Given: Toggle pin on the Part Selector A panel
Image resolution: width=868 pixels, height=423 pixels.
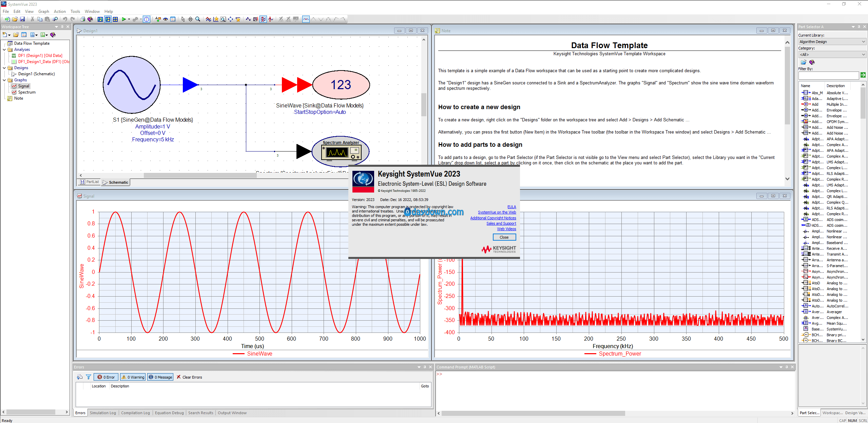Looking at the screenshot, I should tap(859, 26).
